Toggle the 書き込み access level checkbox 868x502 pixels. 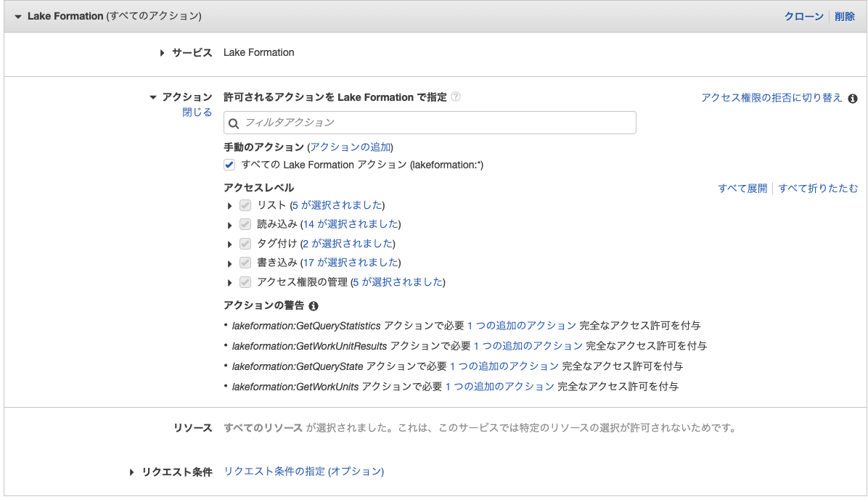pos(245,263)
